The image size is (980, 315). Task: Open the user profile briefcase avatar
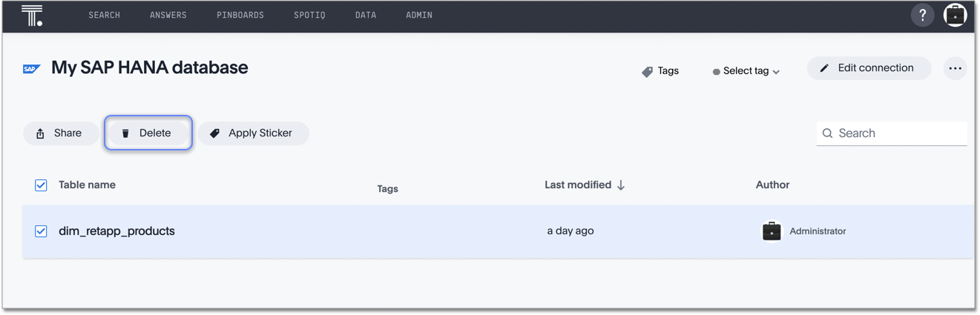(955, 16)
